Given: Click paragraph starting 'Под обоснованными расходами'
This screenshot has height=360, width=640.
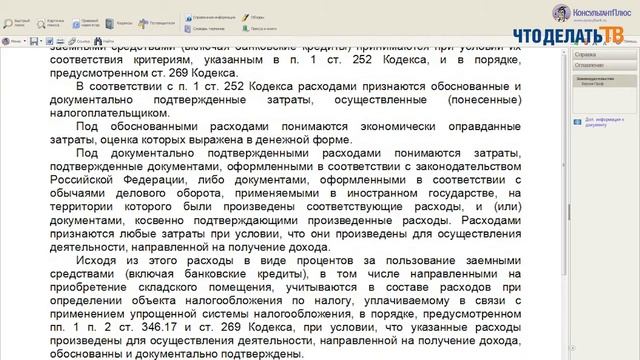Looking at the screenshot, I should (285, 133).
